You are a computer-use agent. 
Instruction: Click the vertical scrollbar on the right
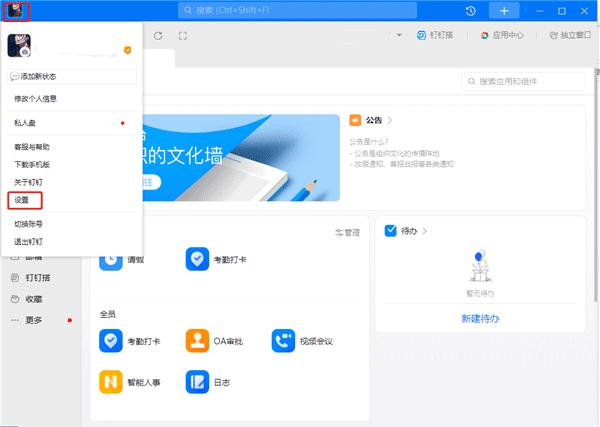(x=596, y=184)
